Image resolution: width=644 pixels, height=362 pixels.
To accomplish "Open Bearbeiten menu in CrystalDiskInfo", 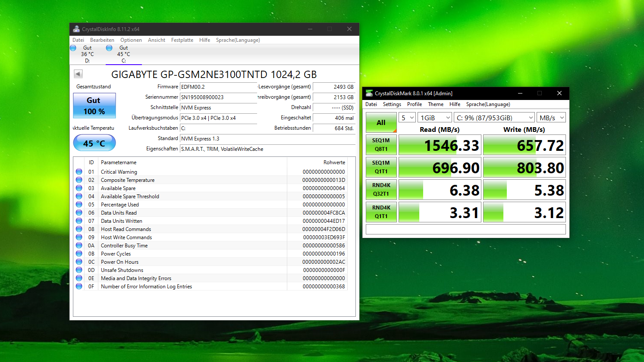I will 102,40.
